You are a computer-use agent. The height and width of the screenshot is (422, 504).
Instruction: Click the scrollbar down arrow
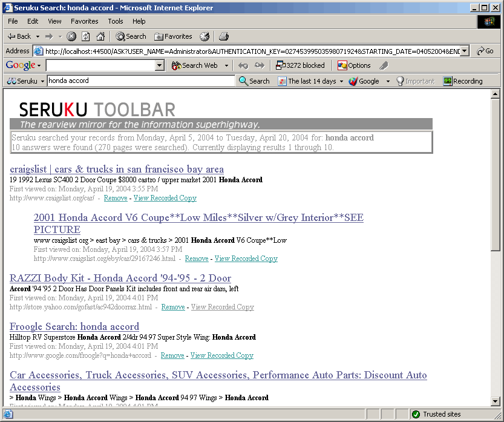496,401
